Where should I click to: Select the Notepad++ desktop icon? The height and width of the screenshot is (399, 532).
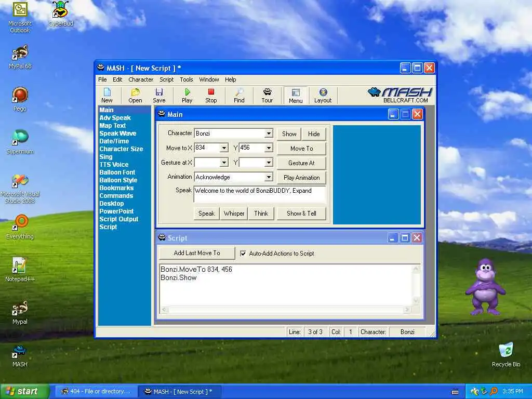(x=20, y=270)
